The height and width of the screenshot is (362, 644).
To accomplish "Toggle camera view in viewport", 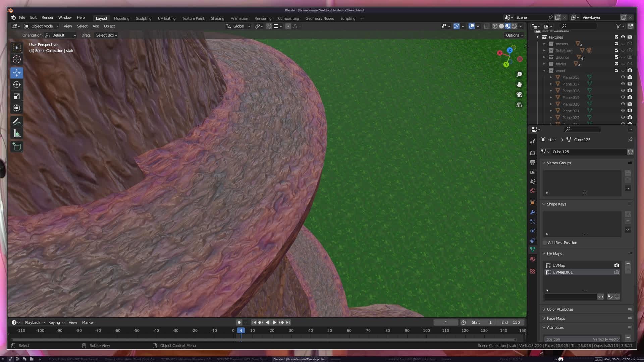I will [x=519, y=95].
